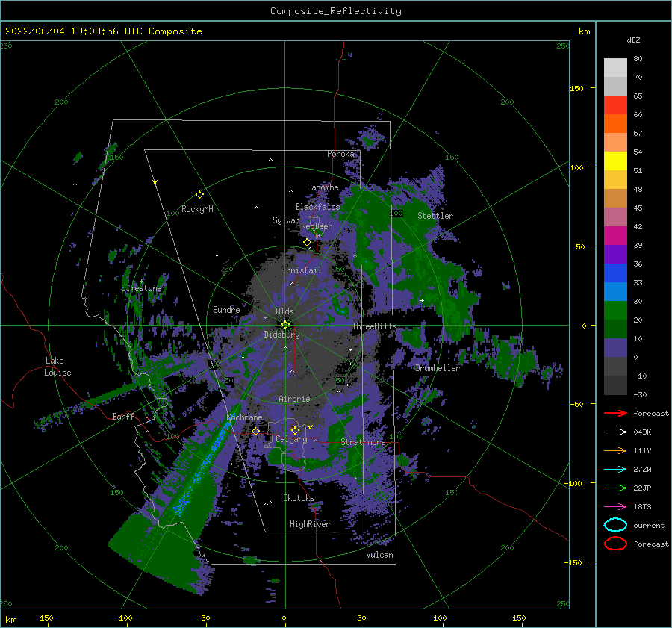672x628 pixels.
Task: Click the Drumheller town label
Action: [x=438, y=368]
